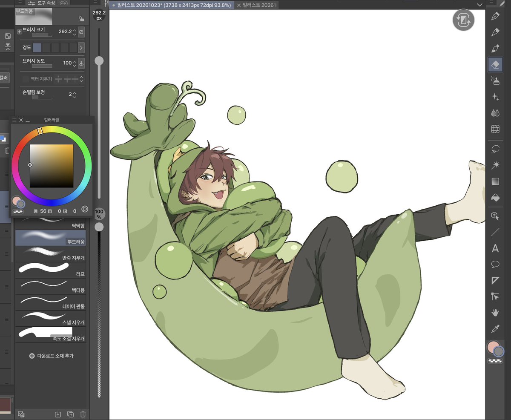Expand the 경도 hardness arrow
This screenshot has height=420, width=511.
tap(81, 48)
